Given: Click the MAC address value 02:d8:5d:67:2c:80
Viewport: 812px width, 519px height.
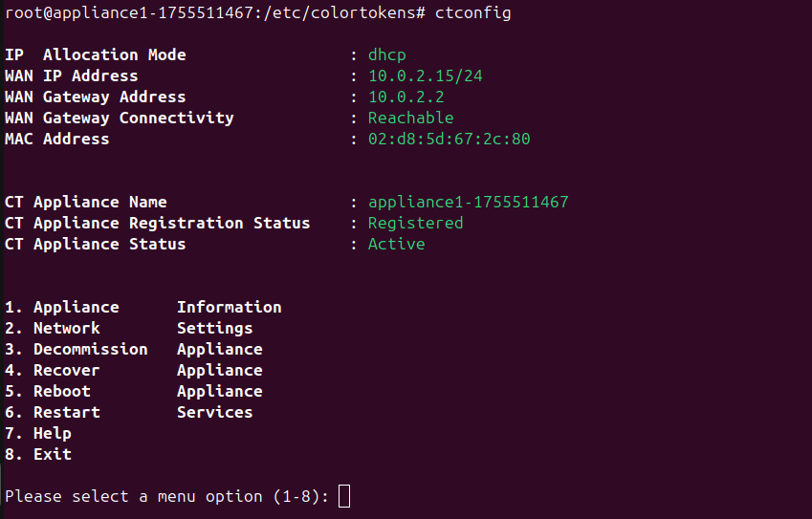Looking at the screenshot, I should click(x=449, y=139).
